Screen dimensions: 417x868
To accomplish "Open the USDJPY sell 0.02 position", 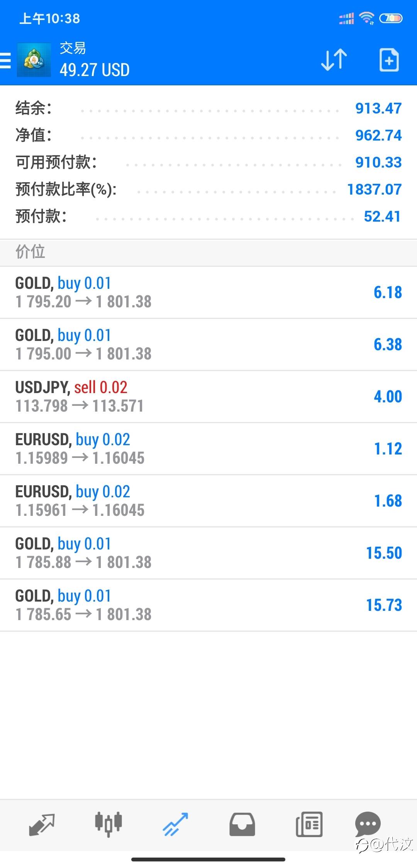I will click(208, 397).
